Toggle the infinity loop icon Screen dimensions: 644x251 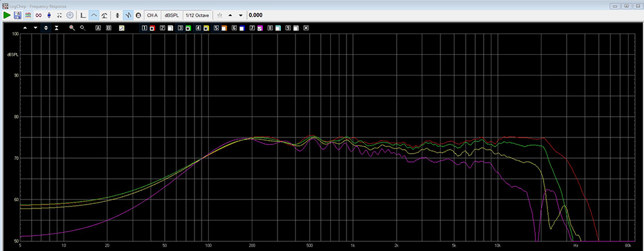(x=39, y=15)
